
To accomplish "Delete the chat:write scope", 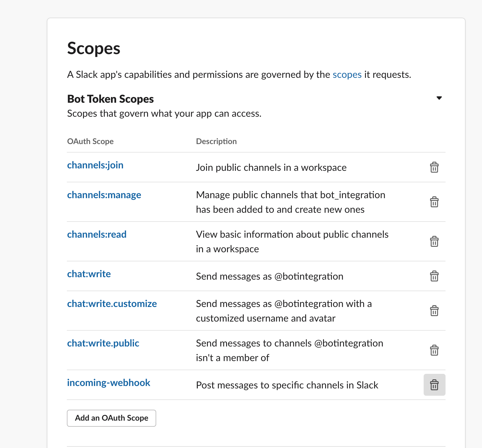I will point(434,276).
